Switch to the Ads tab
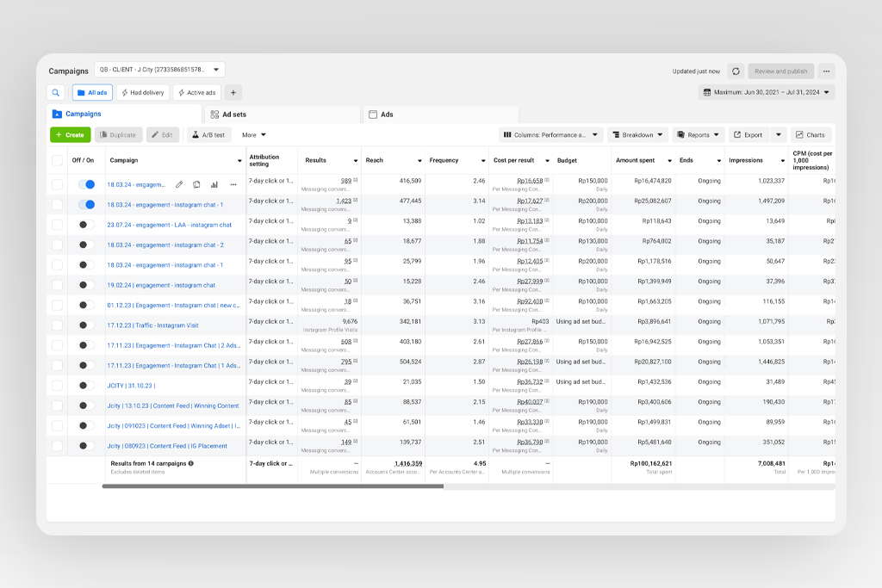The height and width of the screenshot is (588, 882). (387, 115)
